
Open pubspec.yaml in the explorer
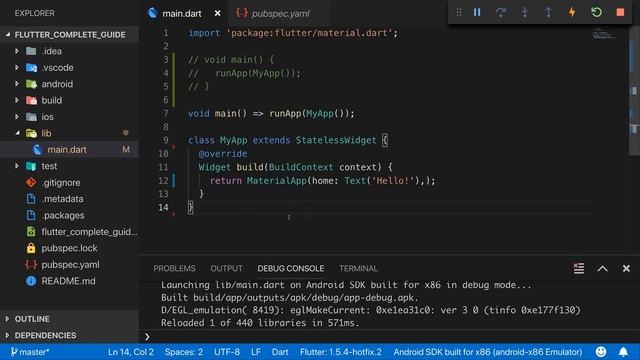tap(69, 264)
